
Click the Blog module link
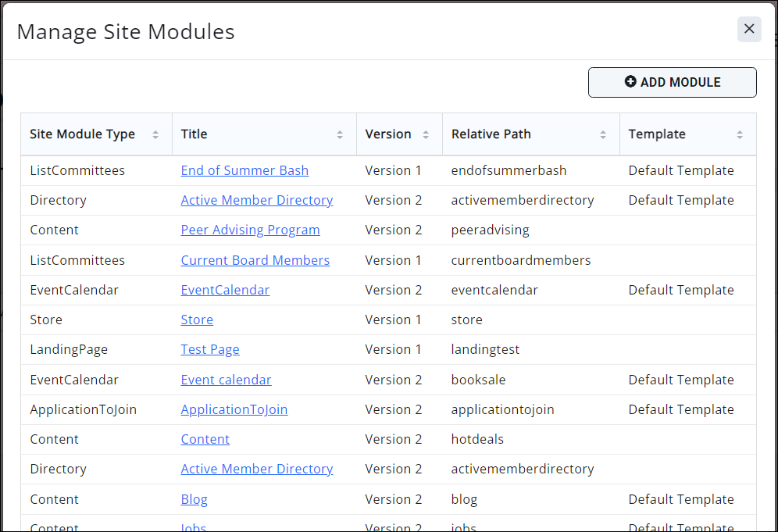click(x=194, y=499)
